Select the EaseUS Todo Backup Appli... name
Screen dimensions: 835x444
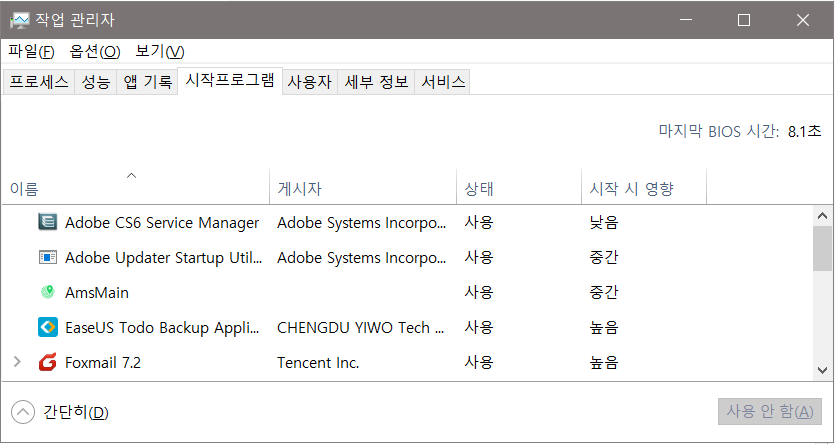(162, 327)
